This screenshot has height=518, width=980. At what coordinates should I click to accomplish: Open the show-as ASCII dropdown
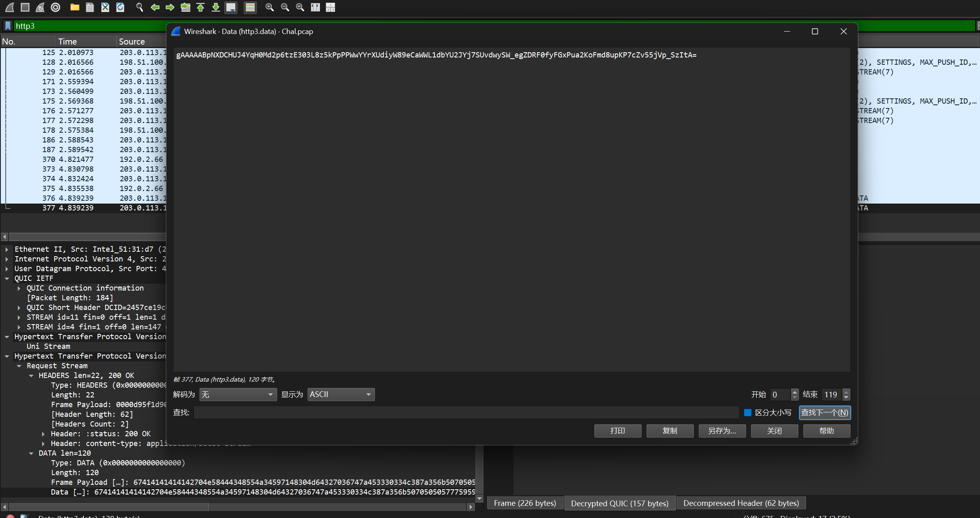(341, 394)
